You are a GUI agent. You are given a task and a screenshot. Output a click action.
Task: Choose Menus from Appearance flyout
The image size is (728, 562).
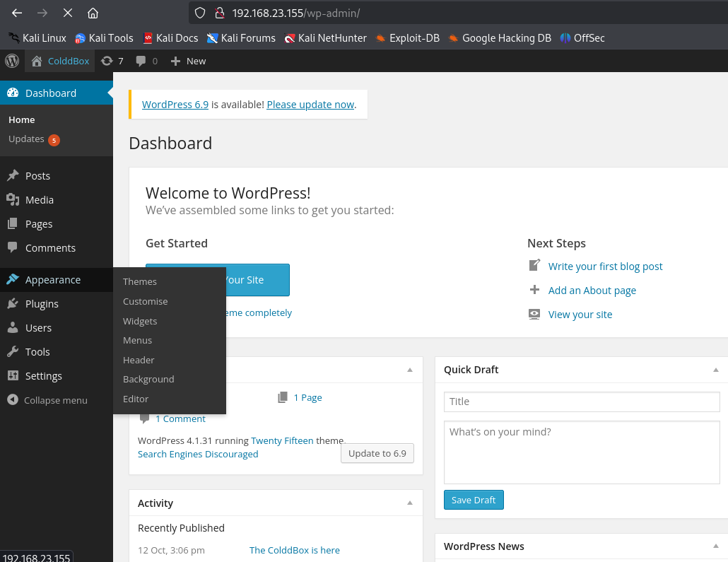(x=137, y=341)
